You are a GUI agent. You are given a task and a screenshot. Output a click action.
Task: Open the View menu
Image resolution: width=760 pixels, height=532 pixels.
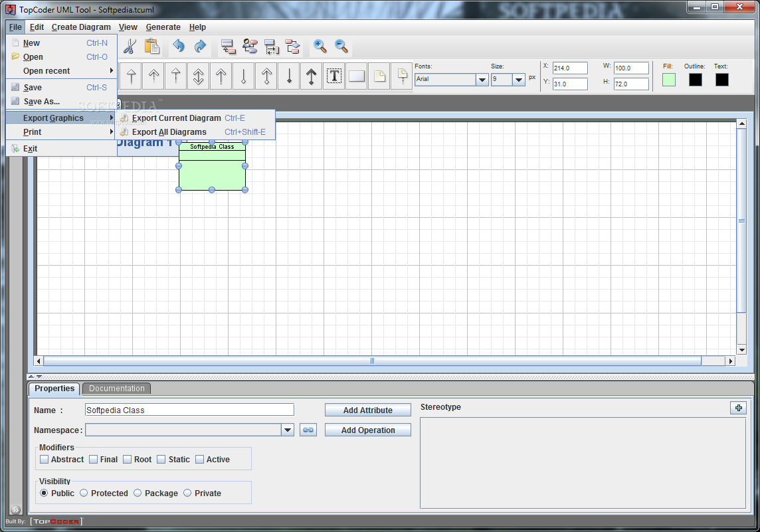coord(128,27)
